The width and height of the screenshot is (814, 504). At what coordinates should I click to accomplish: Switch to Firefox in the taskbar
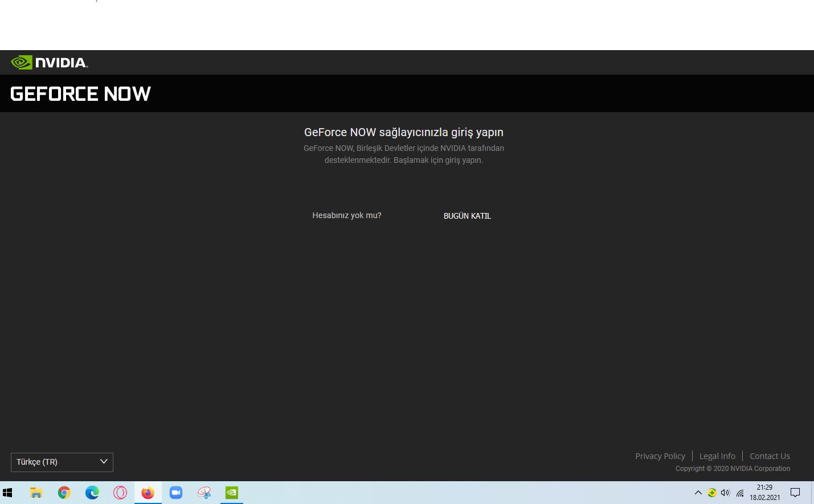point(148,493)
